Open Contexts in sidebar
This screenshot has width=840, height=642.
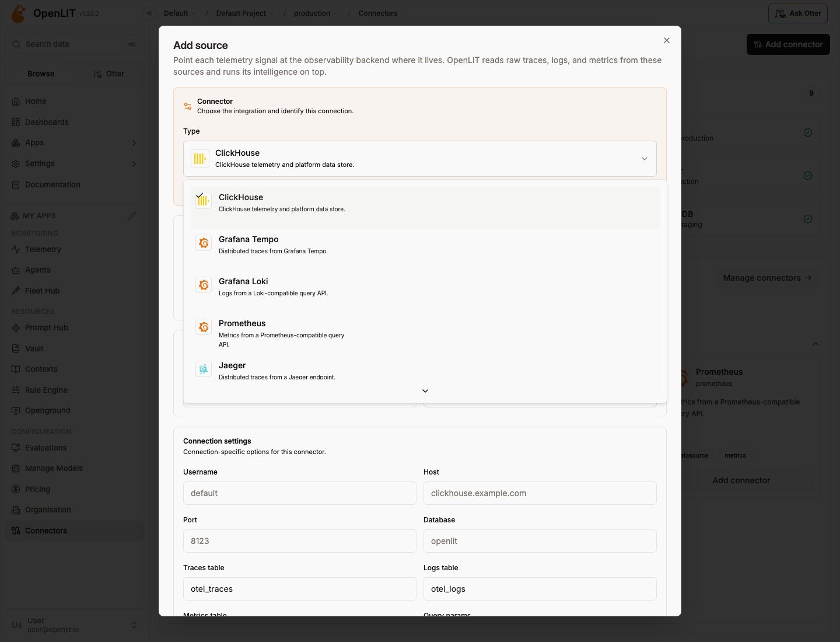coord(75,369)
